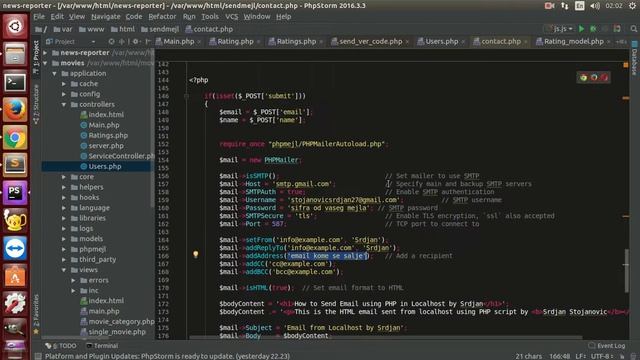Screen dimensions: 640x360
Task: Click PHPMailer class reference on line 152
Action: point(281,160)
